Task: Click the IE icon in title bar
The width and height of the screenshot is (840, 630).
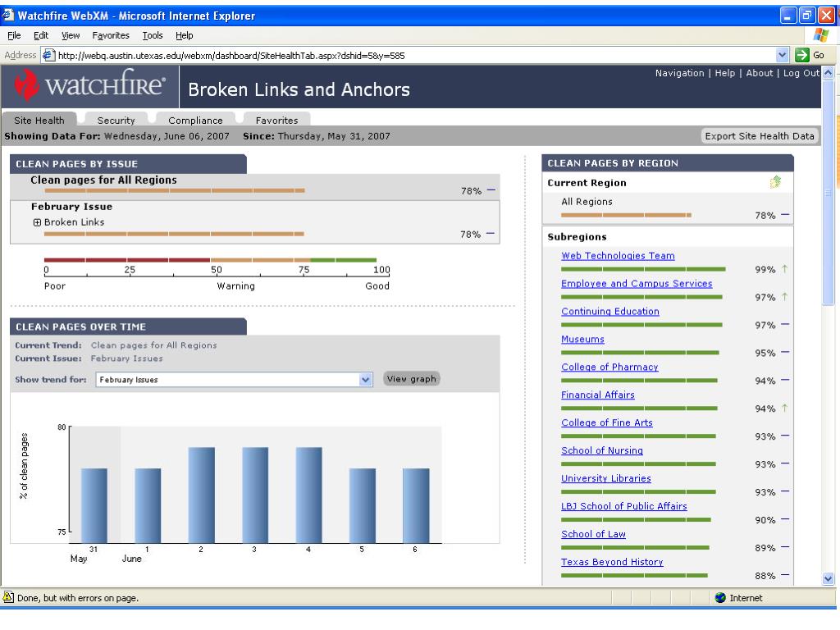Action: (x=8, y=15)
